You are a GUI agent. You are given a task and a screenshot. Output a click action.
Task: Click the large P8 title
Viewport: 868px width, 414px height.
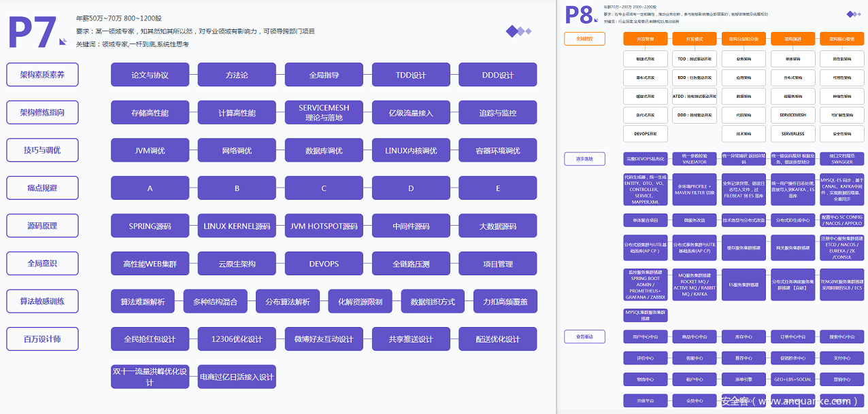[x=580, y=15]
